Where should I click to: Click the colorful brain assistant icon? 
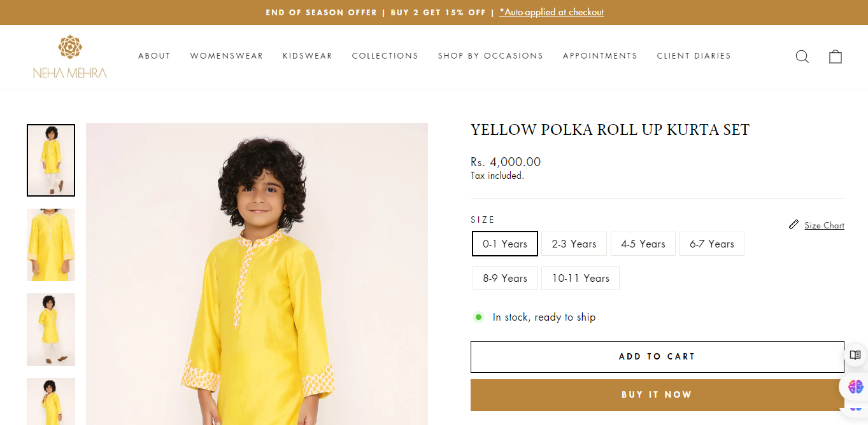(855, 386)
